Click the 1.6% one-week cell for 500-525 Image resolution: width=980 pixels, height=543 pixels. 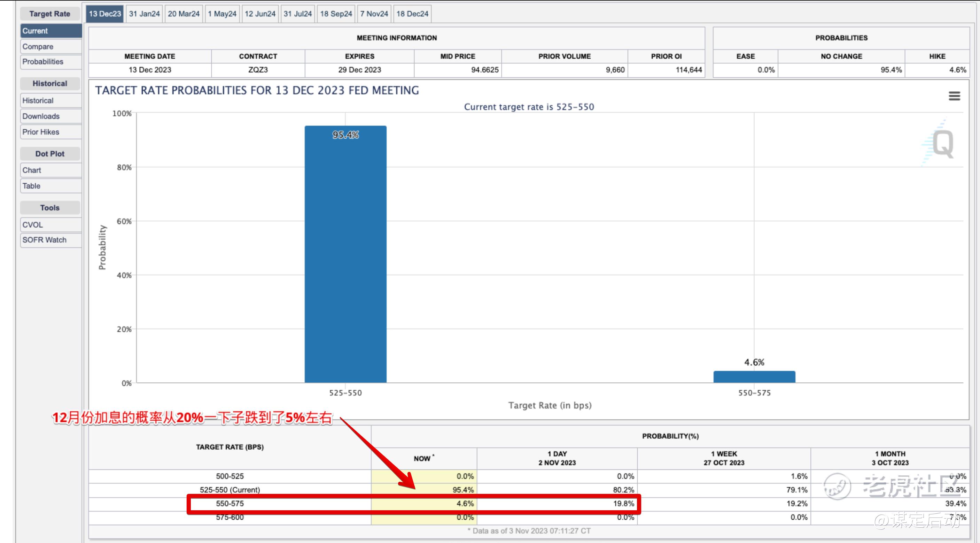pyautogui.click(x=724, y=476)
